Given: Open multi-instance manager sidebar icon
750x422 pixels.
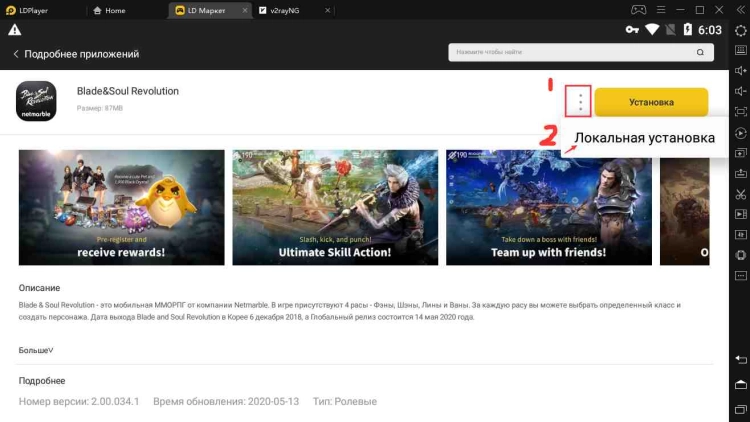Looking at the screenshot, I should coord(740,153).
